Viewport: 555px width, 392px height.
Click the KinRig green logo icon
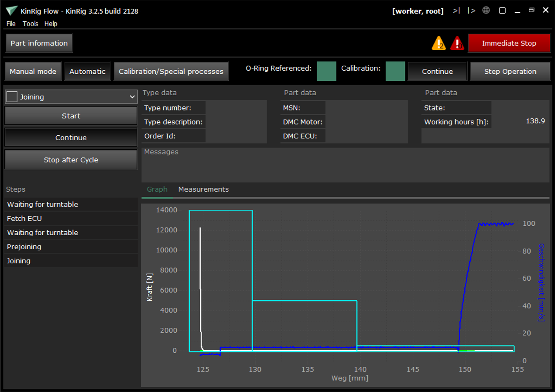12,11
